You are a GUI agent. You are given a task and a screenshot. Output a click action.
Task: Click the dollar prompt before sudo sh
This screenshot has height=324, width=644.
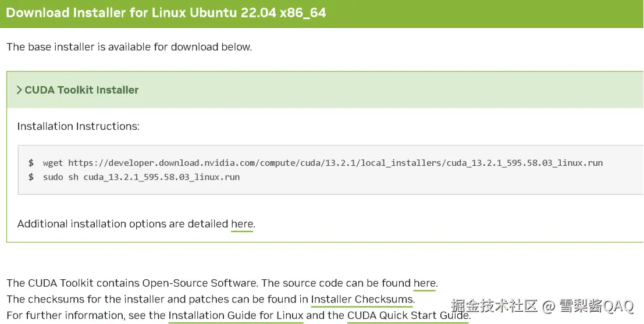31,177
